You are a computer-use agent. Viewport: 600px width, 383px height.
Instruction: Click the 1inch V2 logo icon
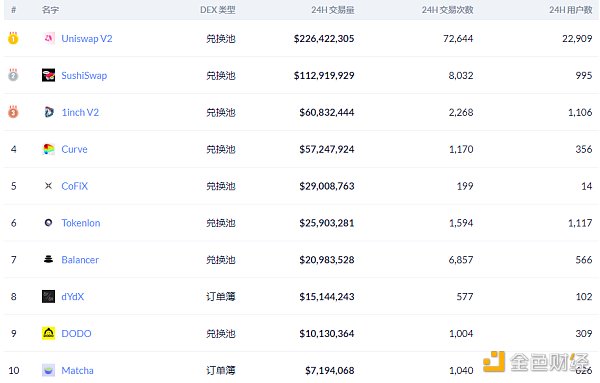49,112
